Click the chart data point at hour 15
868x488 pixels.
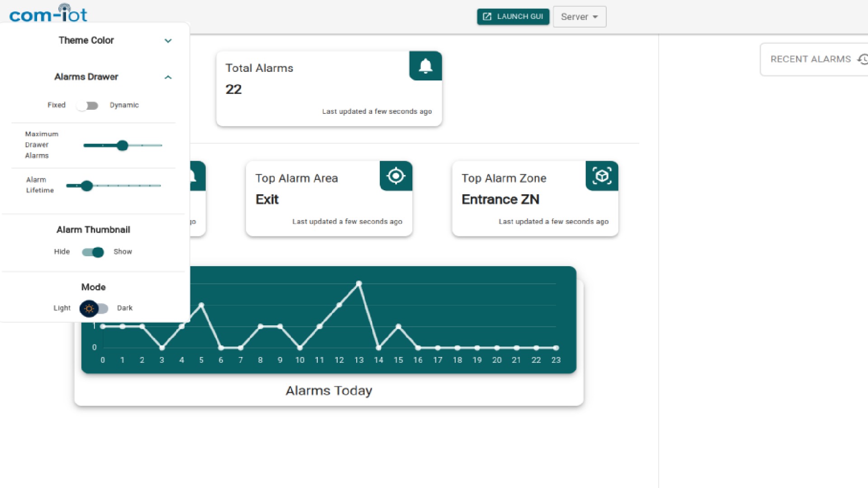tap(398, 326)
